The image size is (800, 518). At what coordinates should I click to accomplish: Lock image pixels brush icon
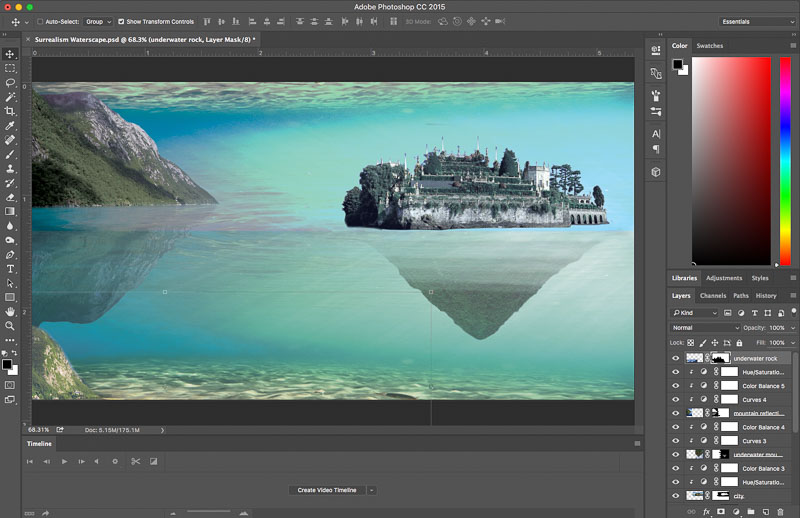(x=703, y=343)
